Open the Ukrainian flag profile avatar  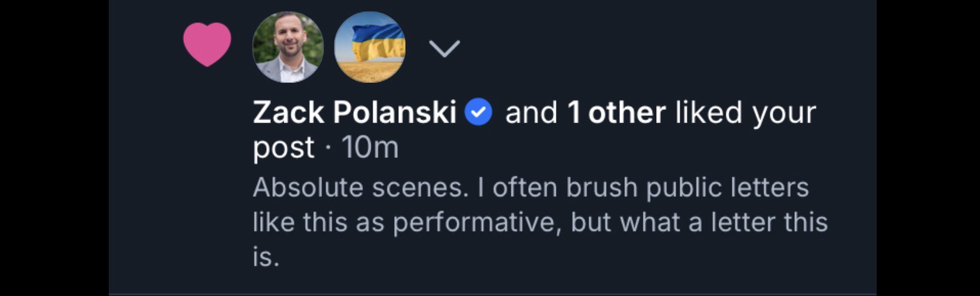click(370, 47)
